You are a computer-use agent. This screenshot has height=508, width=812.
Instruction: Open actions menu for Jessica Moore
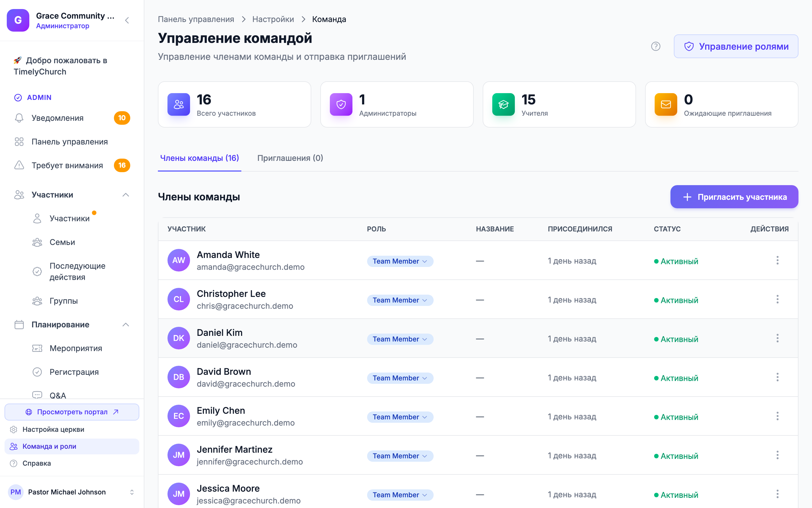[x=777, y=494]
